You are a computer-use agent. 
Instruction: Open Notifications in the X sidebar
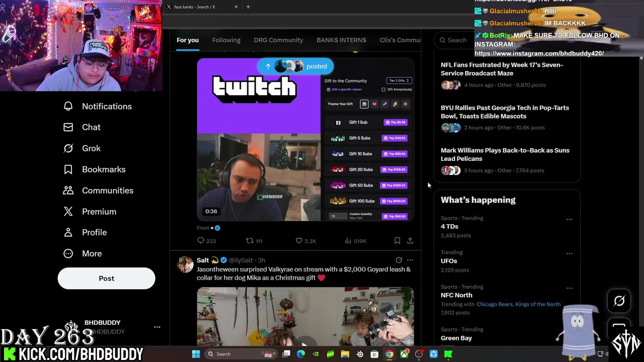[98, 106]
